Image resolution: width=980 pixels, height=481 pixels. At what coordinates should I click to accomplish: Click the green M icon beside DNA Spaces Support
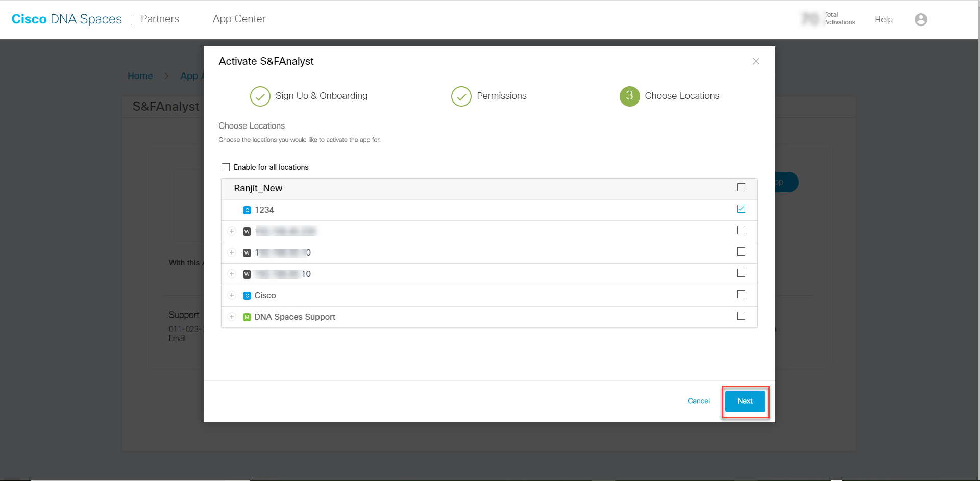(247, 317)
